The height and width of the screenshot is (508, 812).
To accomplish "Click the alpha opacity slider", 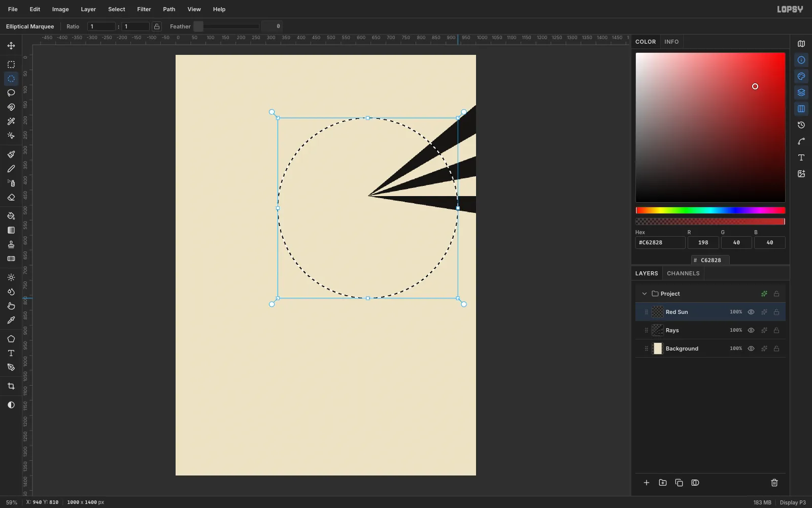I will tap(710, 221).
